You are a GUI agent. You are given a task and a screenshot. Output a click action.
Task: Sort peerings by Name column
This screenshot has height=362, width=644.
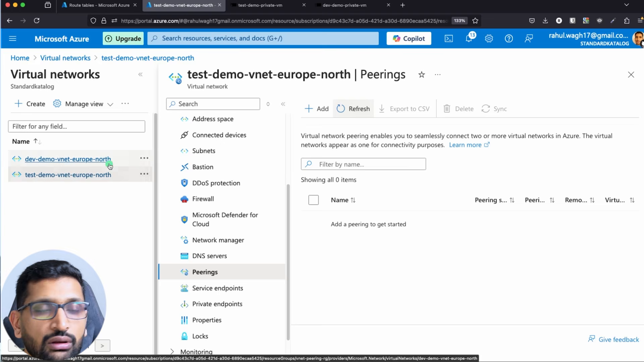pos(343,200)
